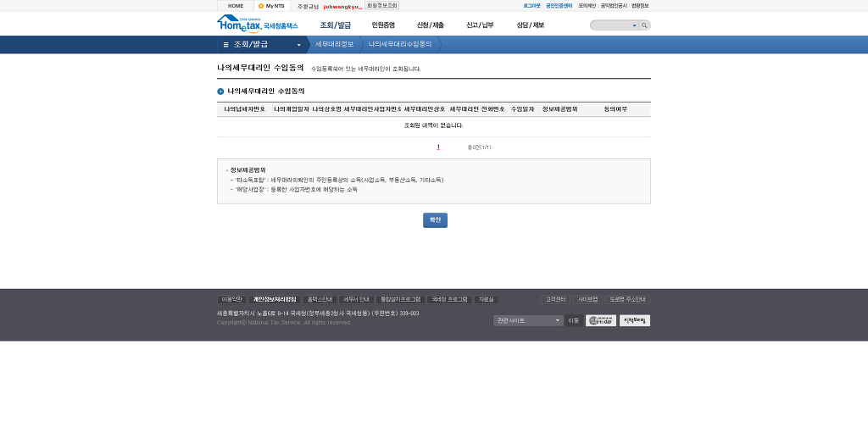Image resolution: width=868 pixels, height=422 pixels.
Task: Click the Hometax logo
Action: [258, 24]
